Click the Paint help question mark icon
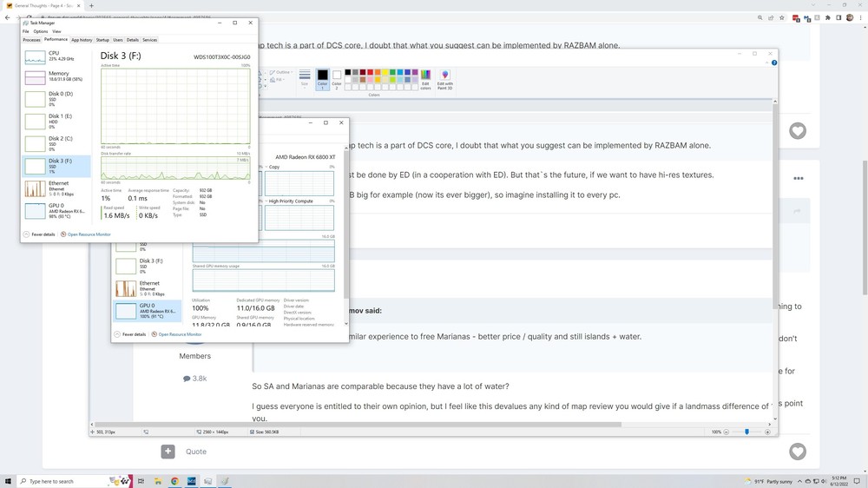The height and width of the screenshot is (488, 868). coord(774,63)
